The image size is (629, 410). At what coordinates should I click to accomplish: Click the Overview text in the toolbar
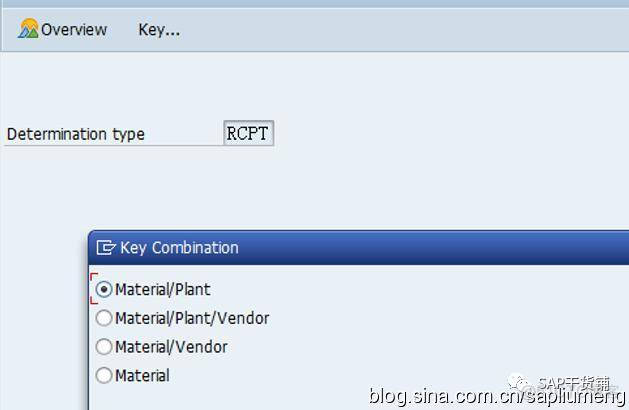[x=74, y=30]
